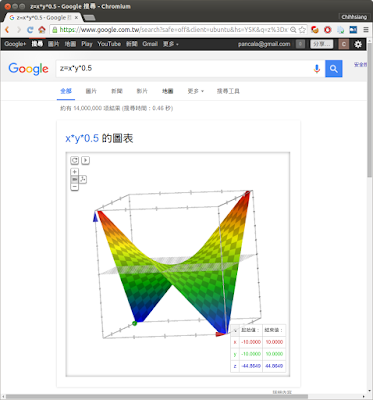The height and width of the screenshot is (400, 373).
Task: Open the Google settings gear
Action: [358, 44]
